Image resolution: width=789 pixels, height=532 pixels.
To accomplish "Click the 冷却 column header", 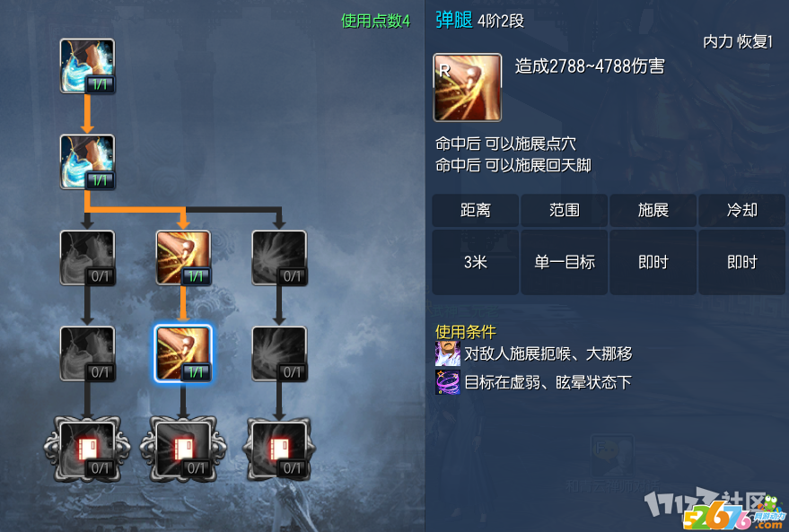I will (741, 210).
